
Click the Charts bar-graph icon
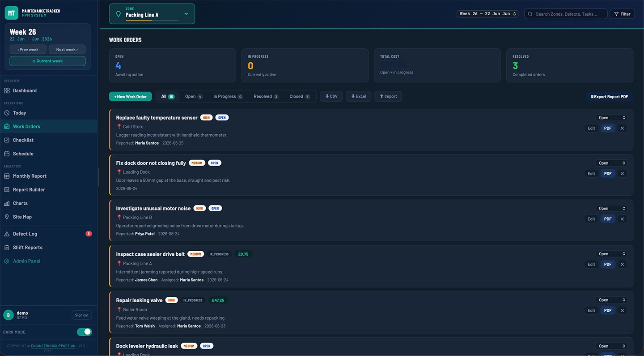coord(7,203)
